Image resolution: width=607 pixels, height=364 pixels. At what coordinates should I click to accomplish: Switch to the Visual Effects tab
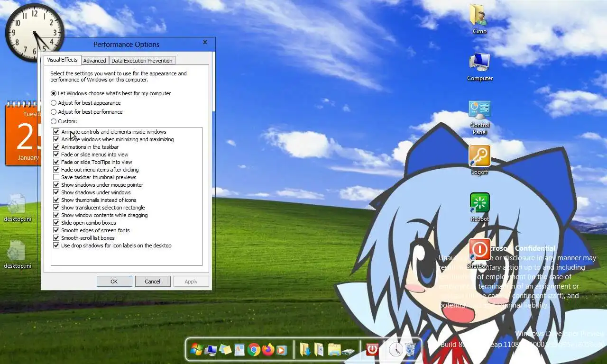coord(62,60)
